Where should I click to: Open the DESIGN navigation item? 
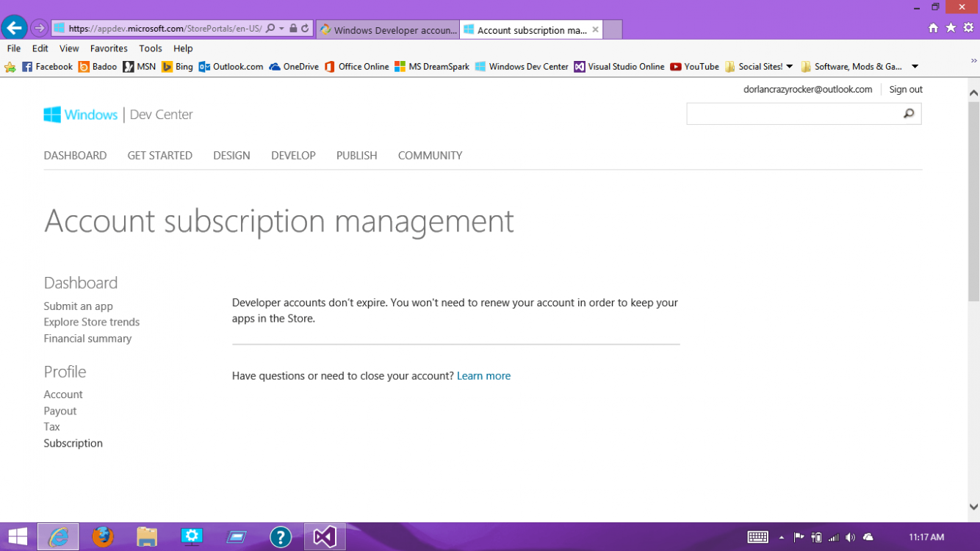click(231, 156)
